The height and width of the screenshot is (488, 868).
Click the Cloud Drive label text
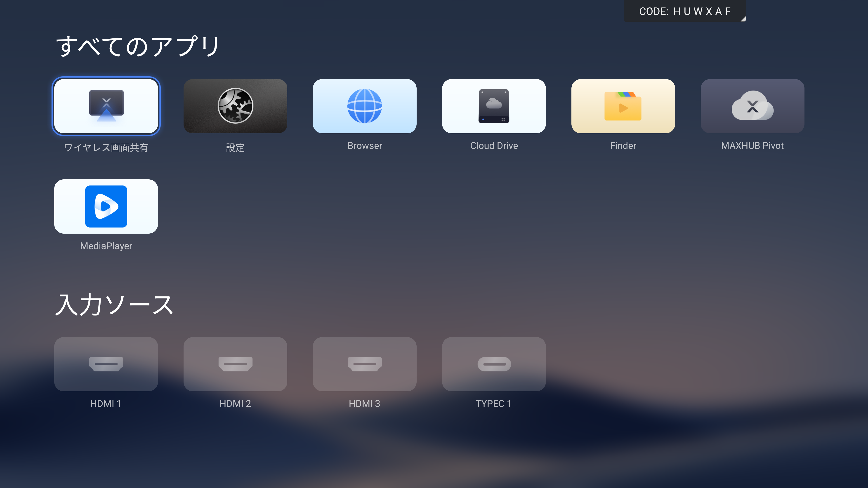tap(494, 145)
